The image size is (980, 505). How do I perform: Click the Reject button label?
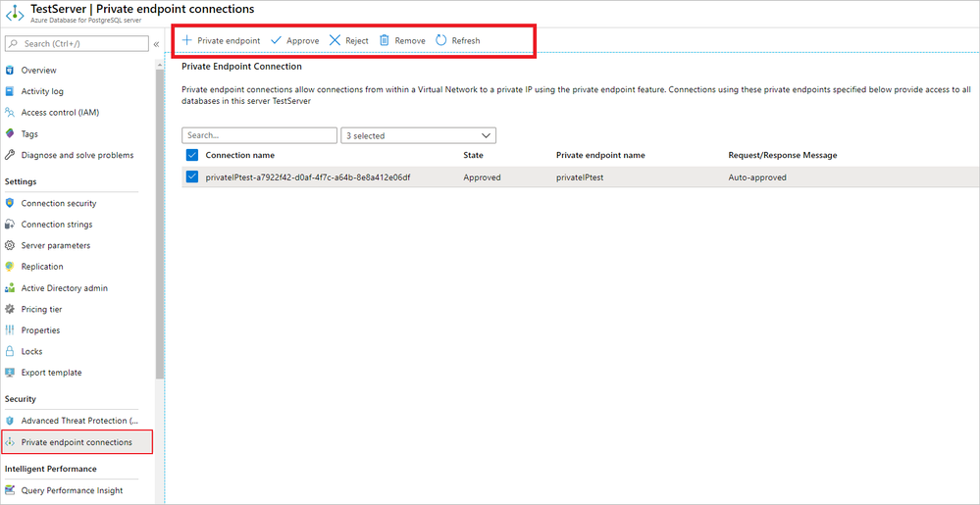point(357,40)
